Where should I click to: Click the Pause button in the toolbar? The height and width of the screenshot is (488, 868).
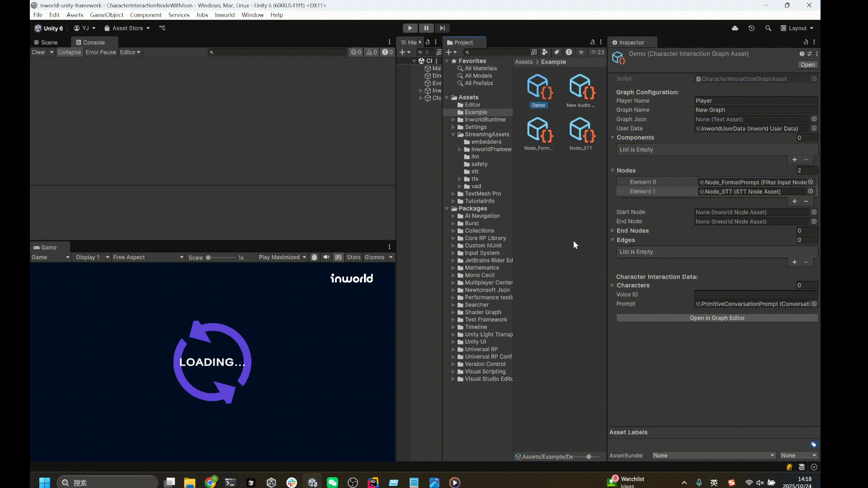(426, 28)
